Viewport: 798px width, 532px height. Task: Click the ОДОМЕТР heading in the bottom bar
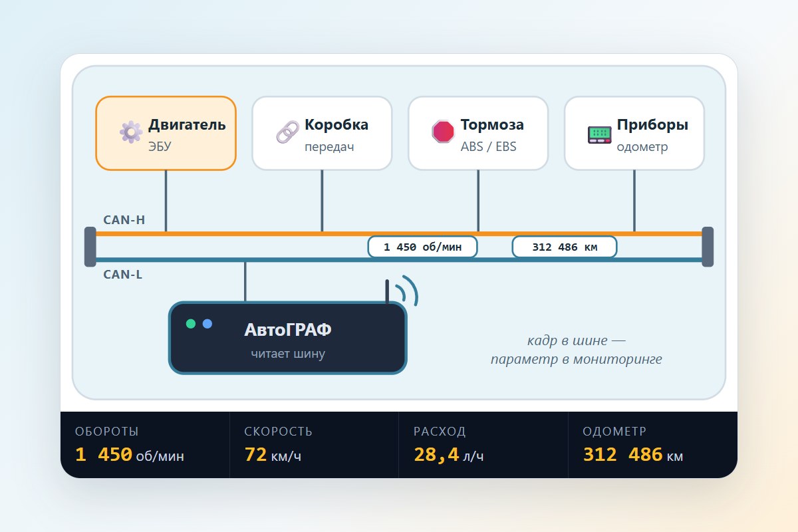click(x=614, y=432)
